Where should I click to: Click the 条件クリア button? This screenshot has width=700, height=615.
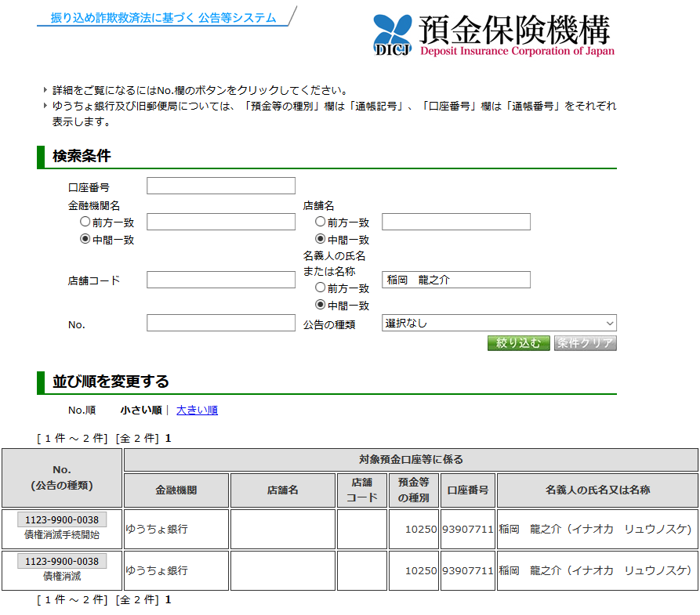(586, 343)
